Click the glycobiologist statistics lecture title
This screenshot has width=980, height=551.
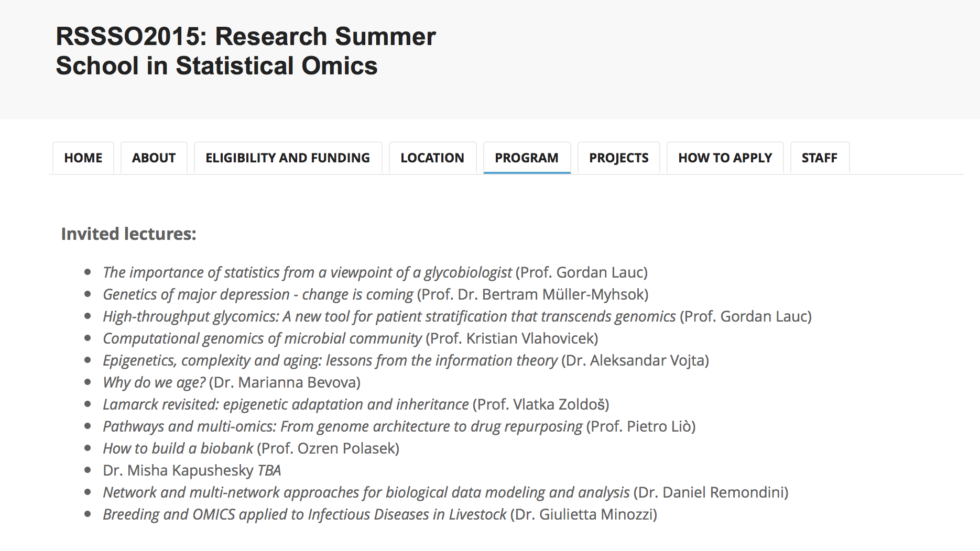pos(307,272)
